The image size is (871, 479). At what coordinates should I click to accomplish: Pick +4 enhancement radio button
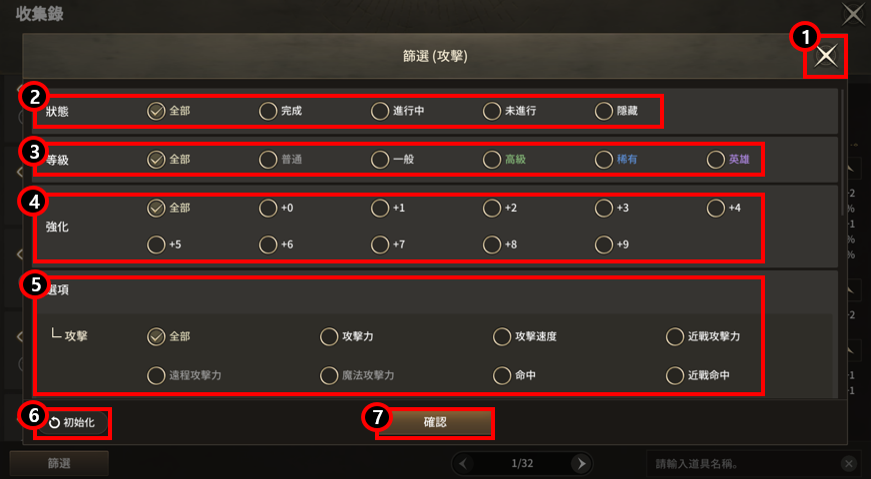[715, 208]
